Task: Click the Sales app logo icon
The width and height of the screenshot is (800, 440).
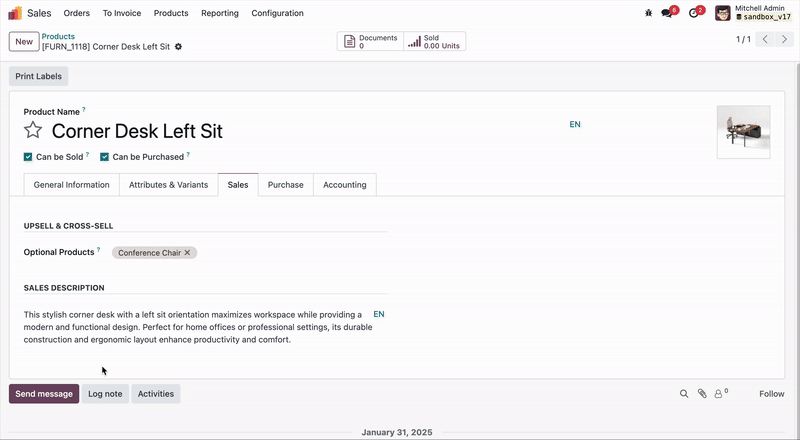Action: 15,13
